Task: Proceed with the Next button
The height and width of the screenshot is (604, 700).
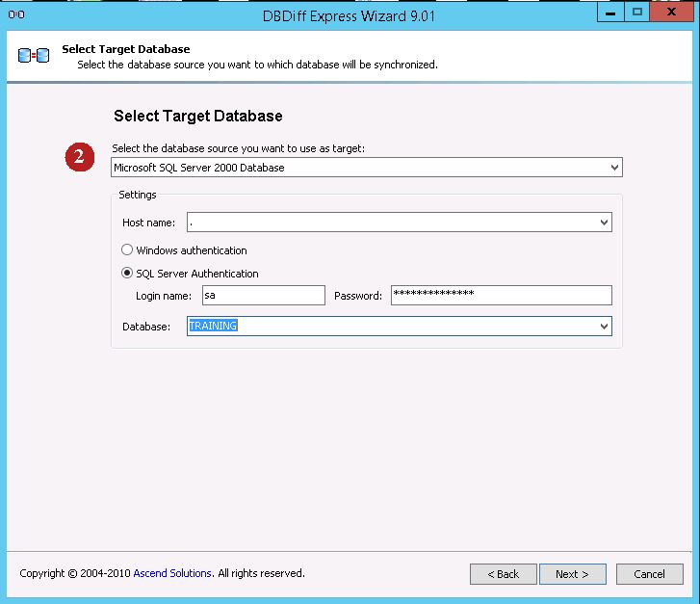Action: click(x=572, y=574)
